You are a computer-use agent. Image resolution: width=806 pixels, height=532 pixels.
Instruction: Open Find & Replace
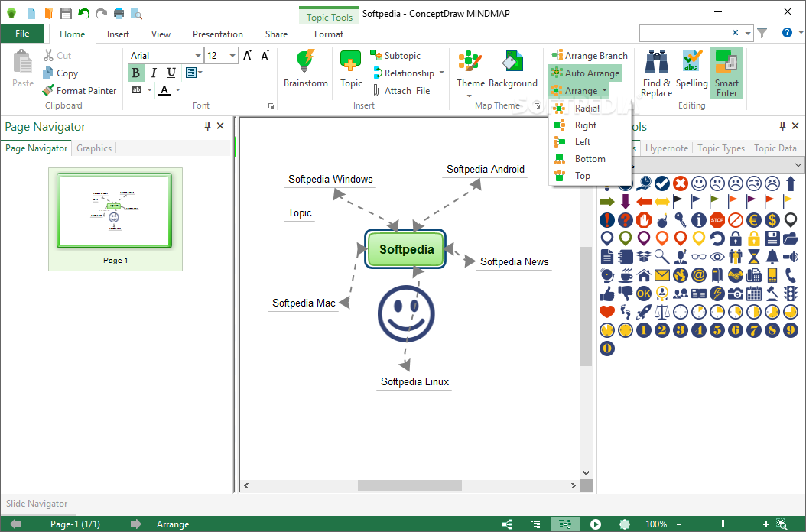click(x=656, y=73)
